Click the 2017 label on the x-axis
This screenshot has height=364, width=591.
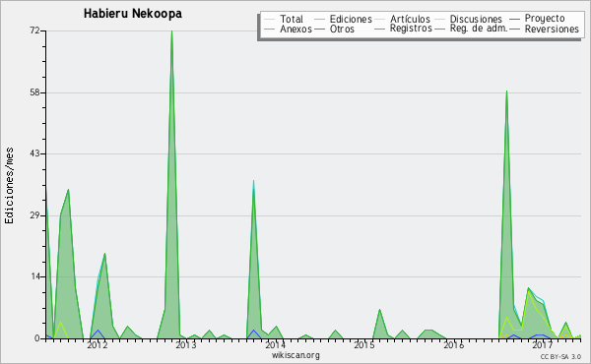click(543, 344)
